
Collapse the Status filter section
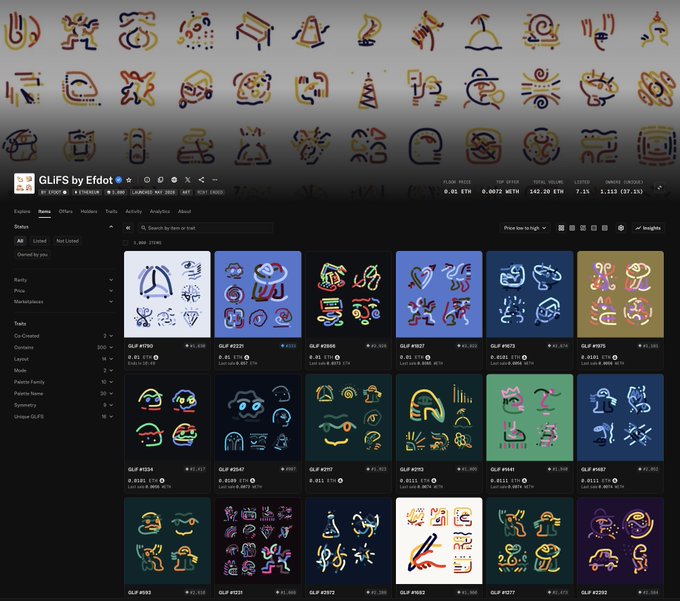click(x=111, y=227)
